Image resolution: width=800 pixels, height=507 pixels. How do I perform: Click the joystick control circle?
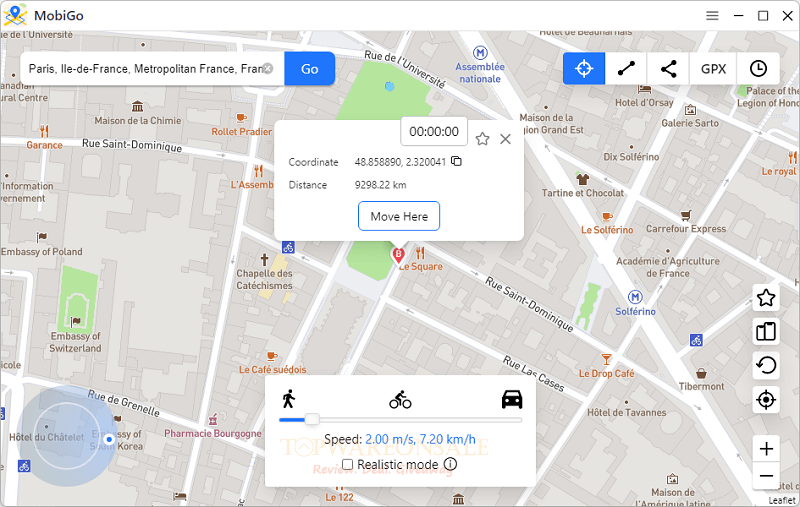[x=67, y=436]
